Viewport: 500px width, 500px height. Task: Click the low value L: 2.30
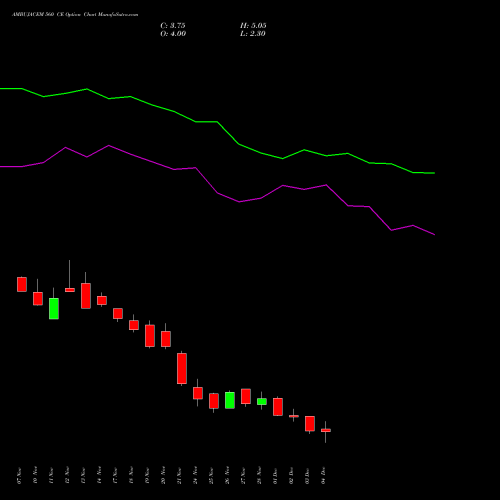click(253, 34)
